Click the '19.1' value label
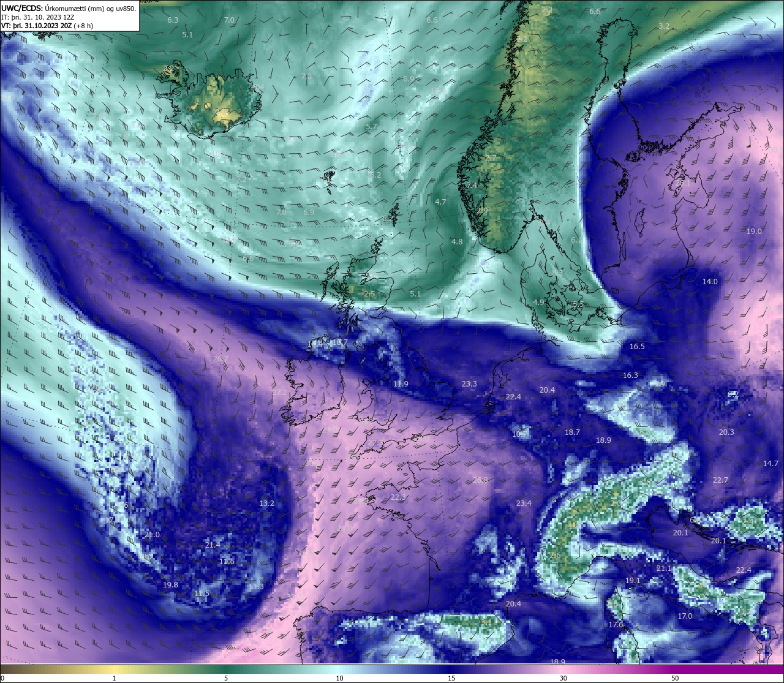This screenshot has width=784, height=683. (633, 581)
